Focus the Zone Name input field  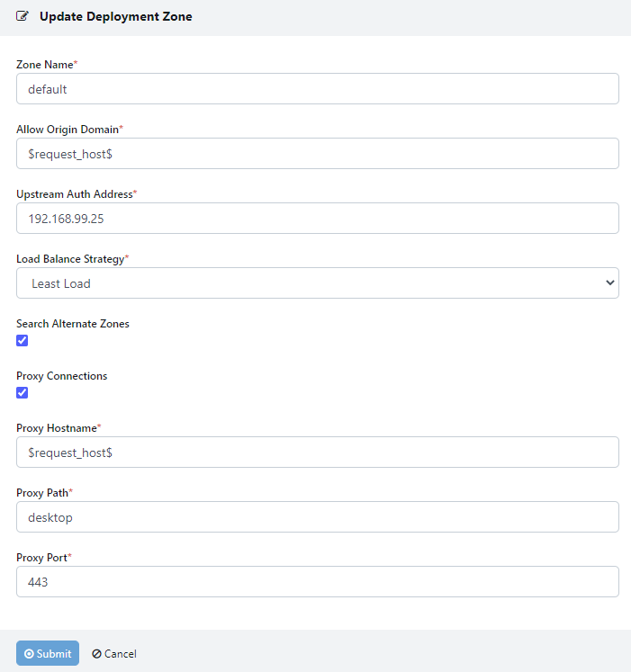click(x=317, y=89)
